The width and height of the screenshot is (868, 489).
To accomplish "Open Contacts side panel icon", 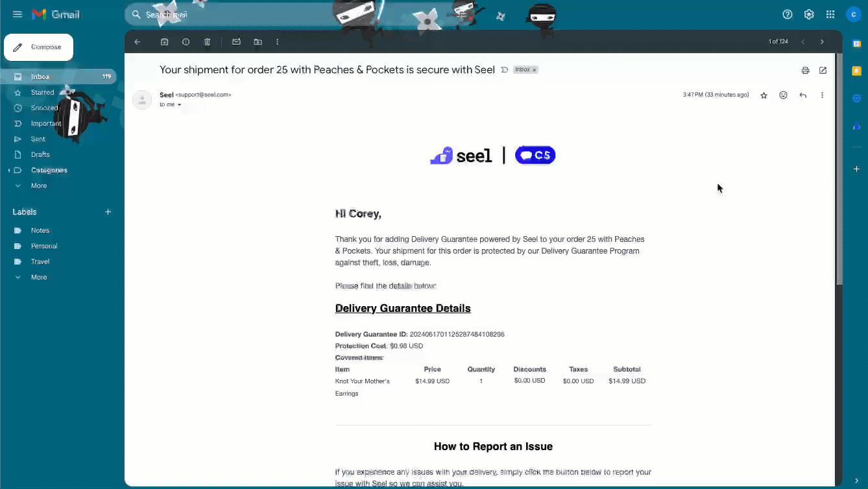I will (856, 126).
